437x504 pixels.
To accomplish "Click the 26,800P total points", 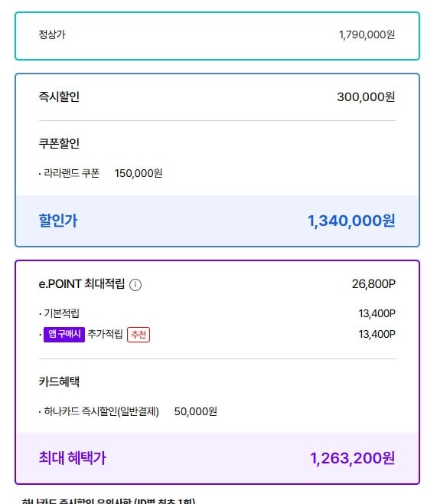I will 373,284.
